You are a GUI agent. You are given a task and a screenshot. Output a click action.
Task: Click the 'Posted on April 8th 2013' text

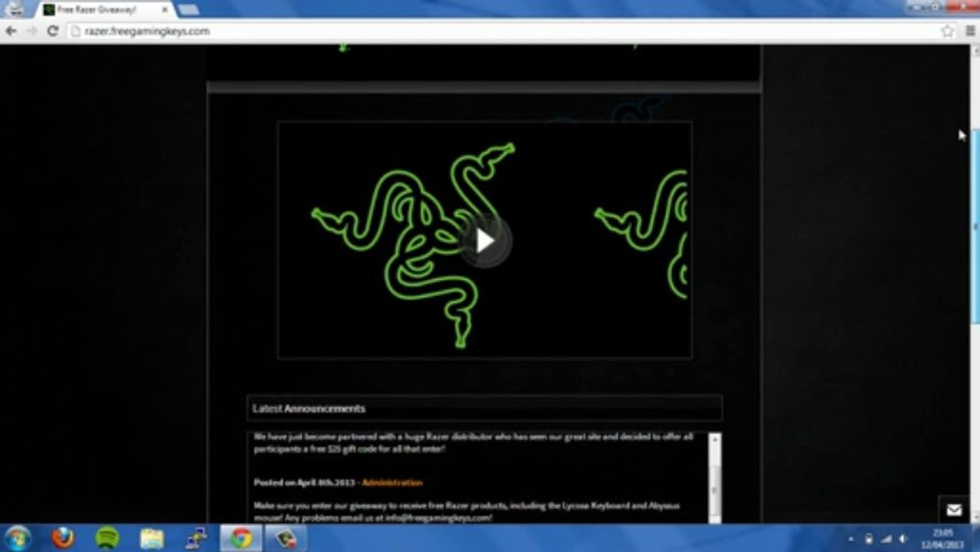point(304,482)
